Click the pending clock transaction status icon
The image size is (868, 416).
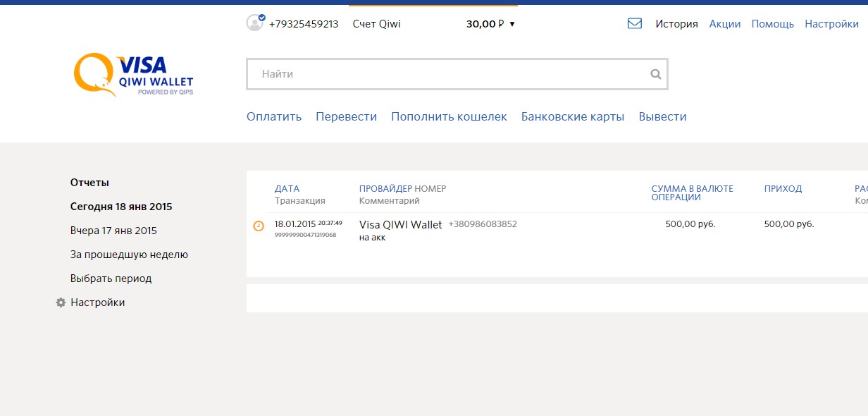(x=259, y=226)
